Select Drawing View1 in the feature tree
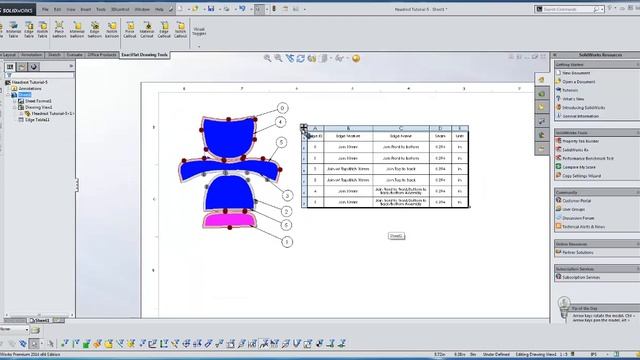The height and width of the screenshot is (360, 640). [38, 107]
